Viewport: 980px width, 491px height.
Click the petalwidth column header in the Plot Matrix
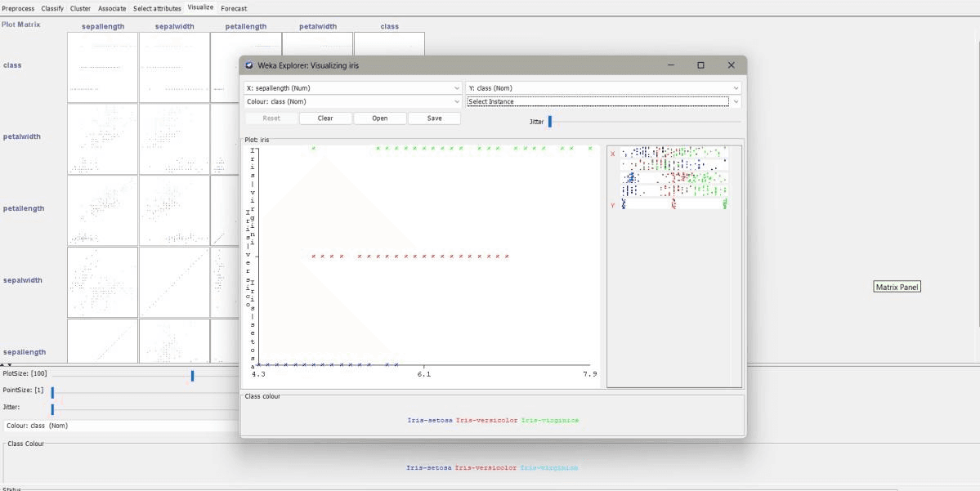tap(317, 26)
